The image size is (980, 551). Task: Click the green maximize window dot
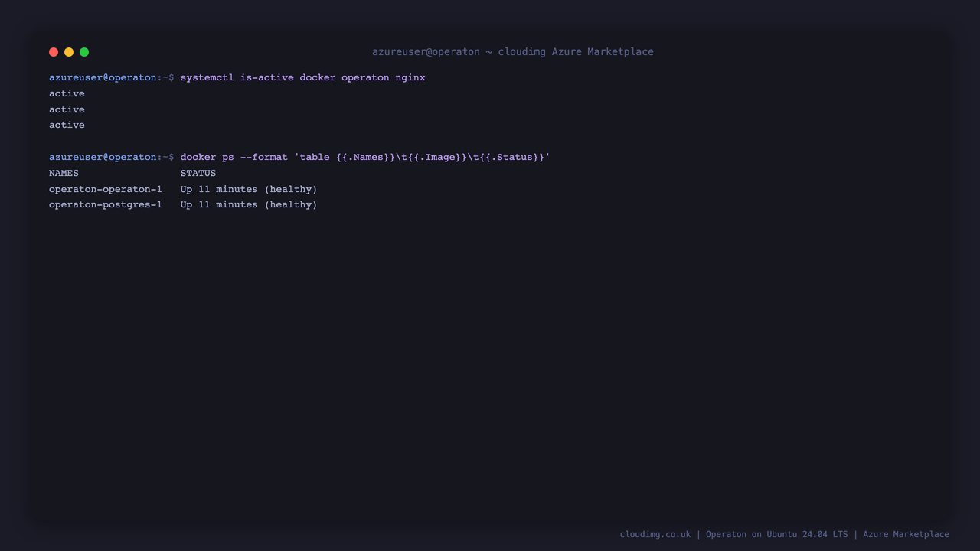84,52
